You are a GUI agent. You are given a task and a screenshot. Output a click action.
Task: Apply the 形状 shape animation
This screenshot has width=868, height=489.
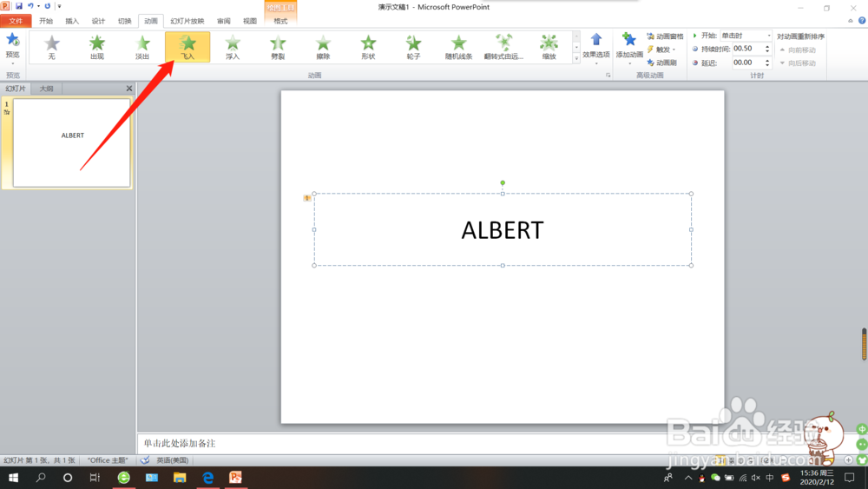[368, 47]
